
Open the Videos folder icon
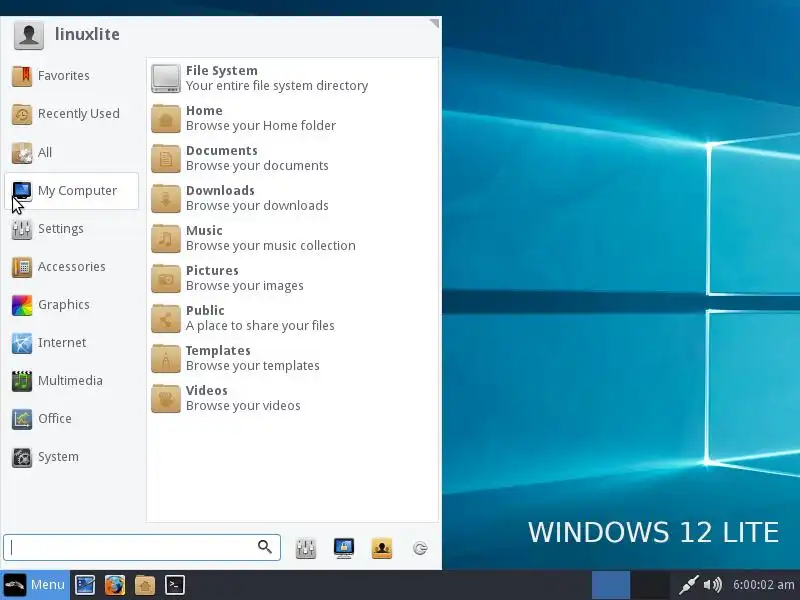point(166,398)
